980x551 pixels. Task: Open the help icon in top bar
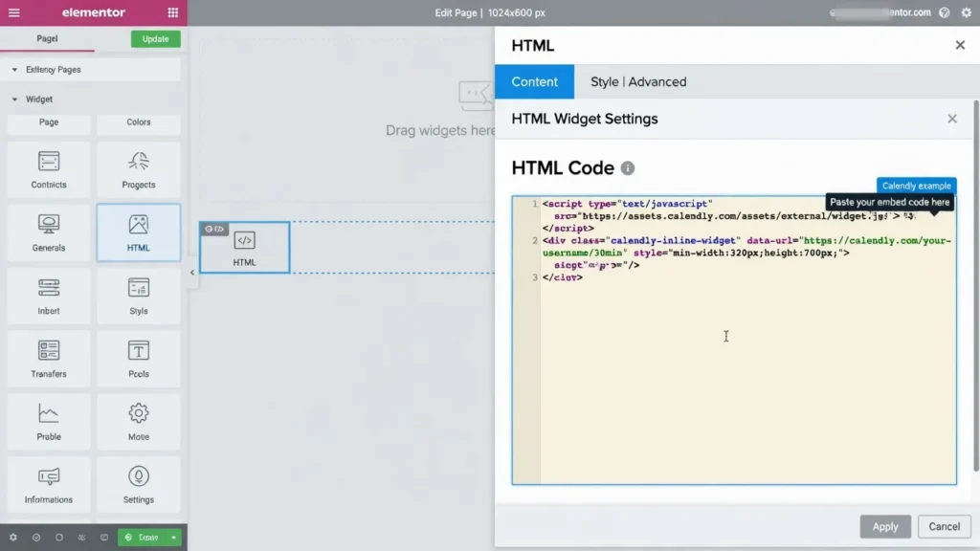(945, 12)
